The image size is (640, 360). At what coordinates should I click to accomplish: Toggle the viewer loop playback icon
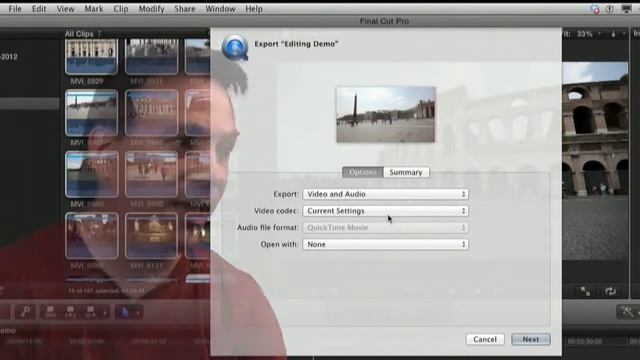click(x=610, y=291)
